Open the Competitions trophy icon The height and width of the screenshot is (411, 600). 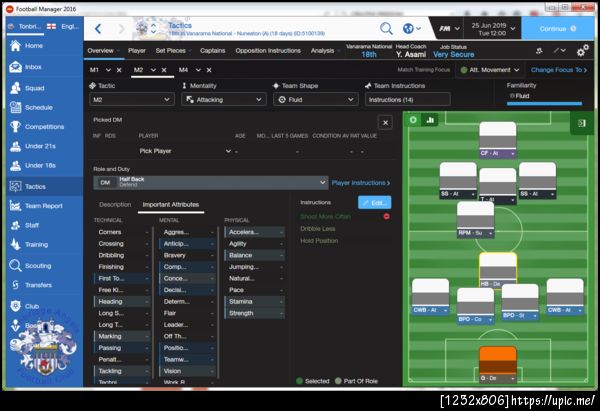tap(15, 127)
